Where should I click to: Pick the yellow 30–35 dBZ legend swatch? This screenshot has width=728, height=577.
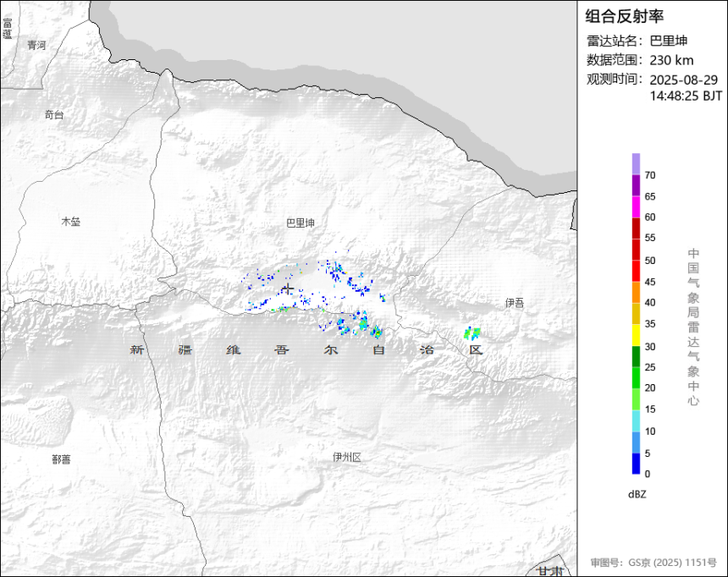[636, 335]
